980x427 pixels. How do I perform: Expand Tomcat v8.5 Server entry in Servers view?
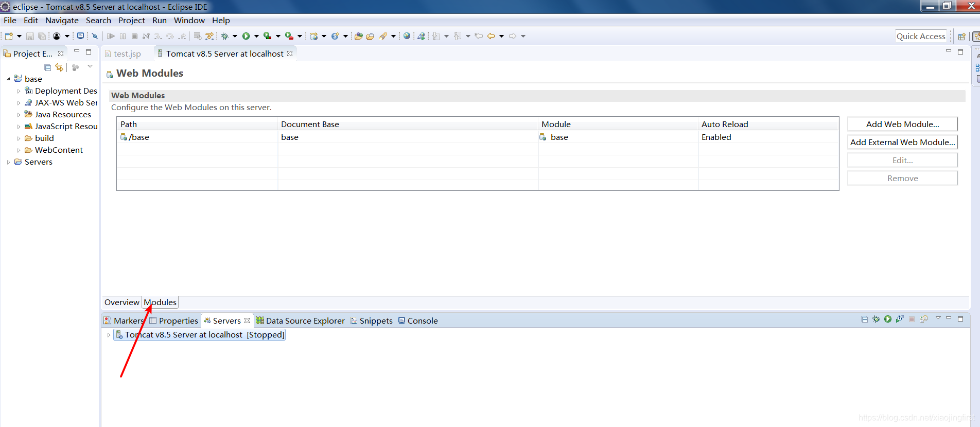coord(109,335)
